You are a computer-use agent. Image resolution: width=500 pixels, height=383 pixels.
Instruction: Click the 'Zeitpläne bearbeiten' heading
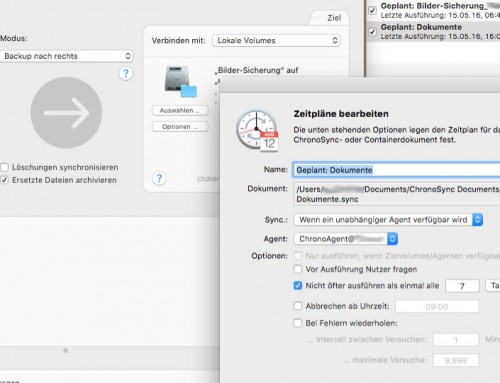(341, 114)
